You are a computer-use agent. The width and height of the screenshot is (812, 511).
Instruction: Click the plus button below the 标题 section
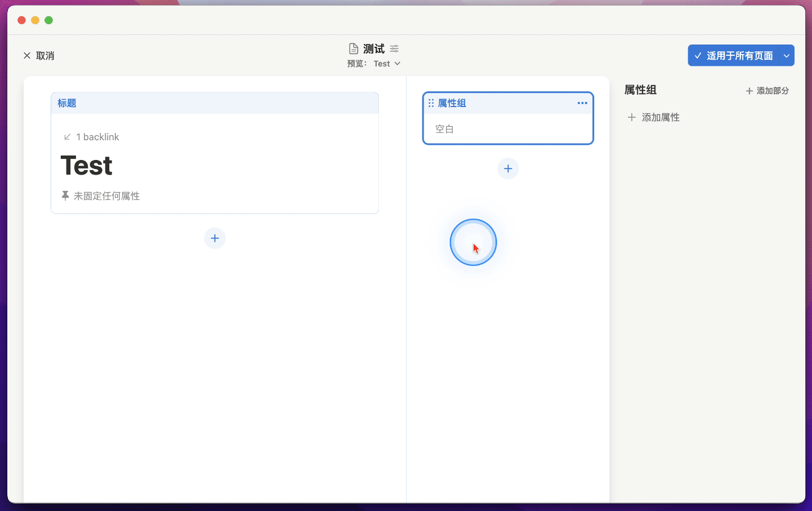tap(215, 238)
